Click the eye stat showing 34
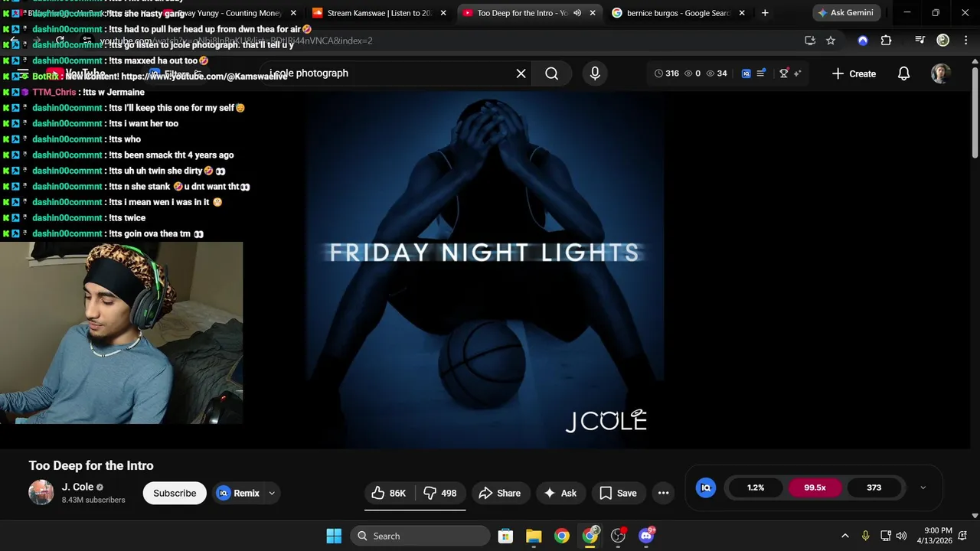 [717, 73]
